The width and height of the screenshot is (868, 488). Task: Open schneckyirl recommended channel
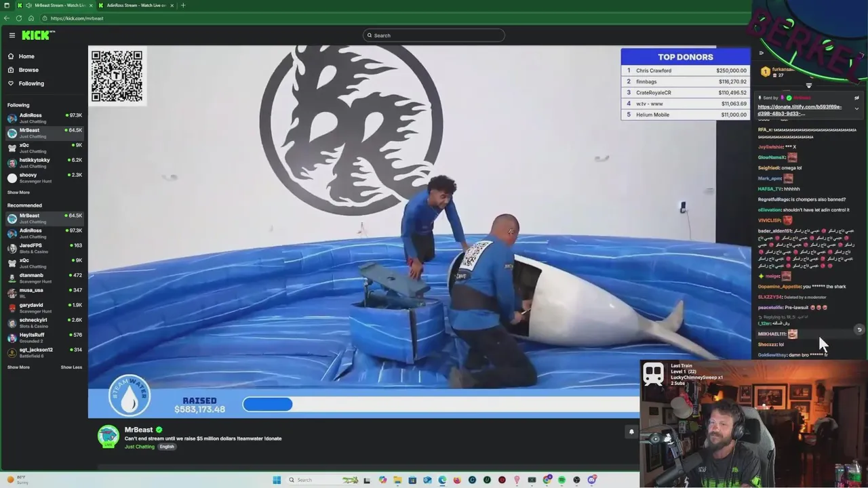pos(44,323)
